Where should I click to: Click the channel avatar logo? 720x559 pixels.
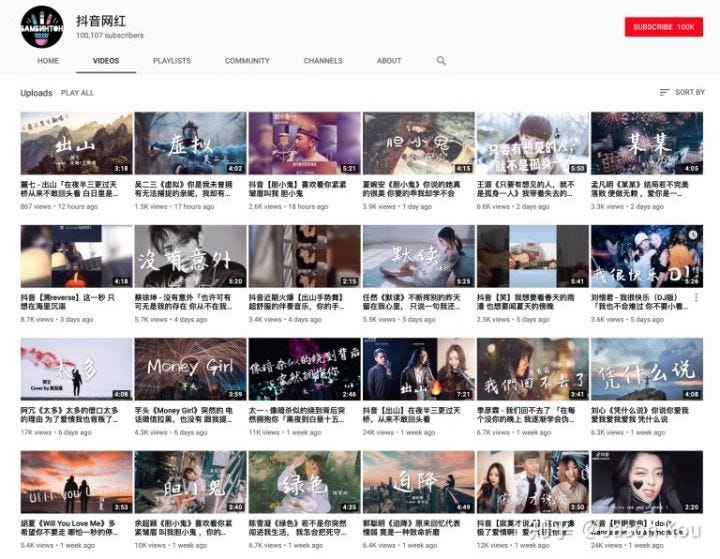42,27
